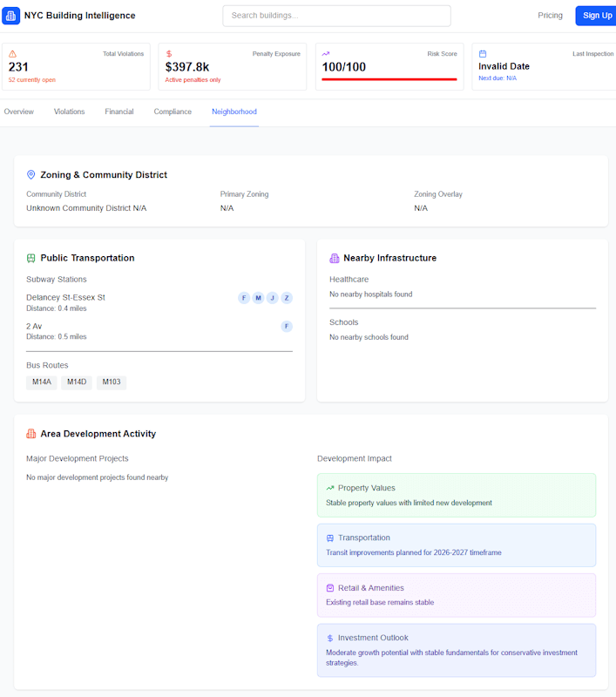Image resolution: width=616 pixels, height=697 pixels.
Task: Click the red Risk Score progress bar
Action: point(389,79)
